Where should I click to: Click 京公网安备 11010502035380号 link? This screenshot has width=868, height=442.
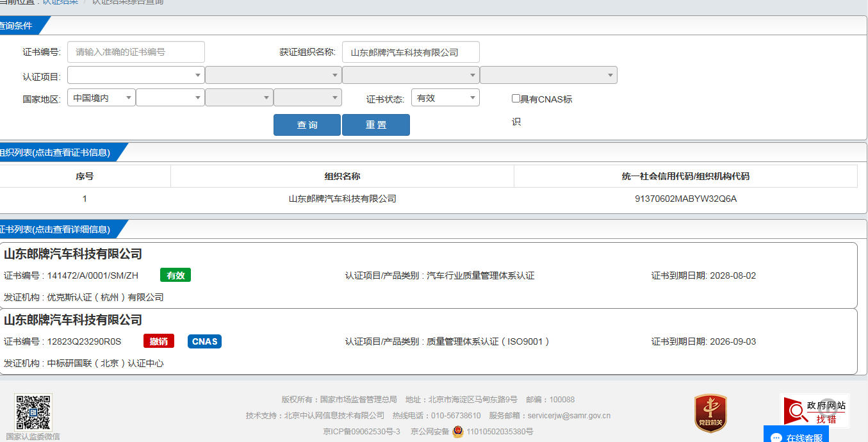point(471,432)
